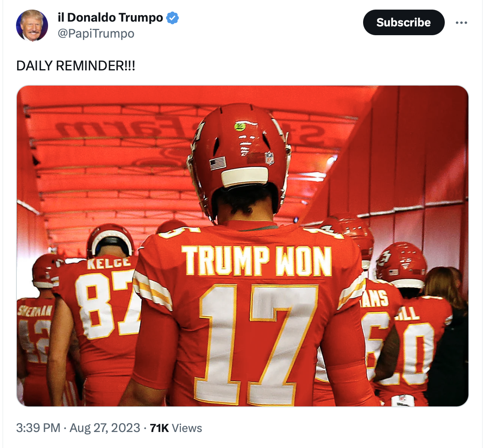Open the il Donaldo Trumpo display name link
This screenshot has width=486, height=448.
tap(110, 18)
